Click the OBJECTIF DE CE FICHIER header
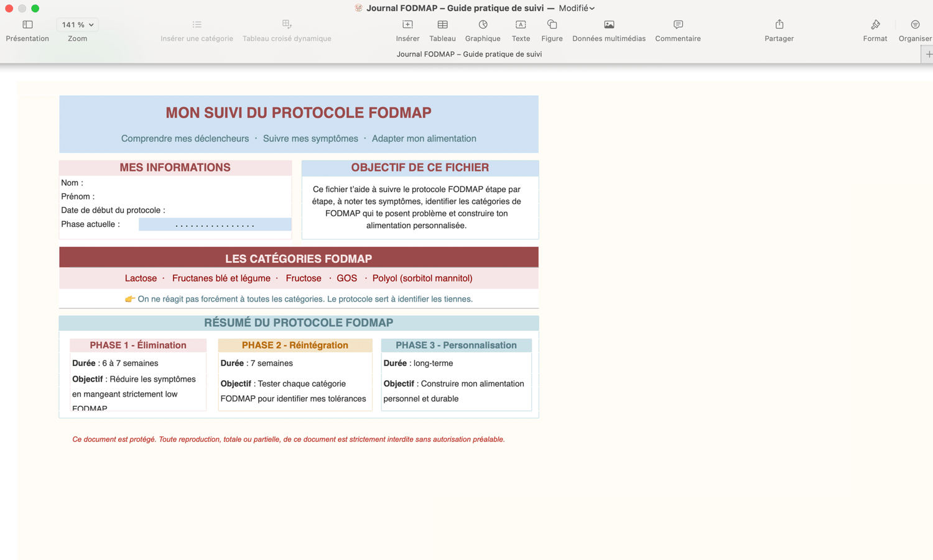The height and width of the screenshot is (560, 933). (x=420, y=168)
